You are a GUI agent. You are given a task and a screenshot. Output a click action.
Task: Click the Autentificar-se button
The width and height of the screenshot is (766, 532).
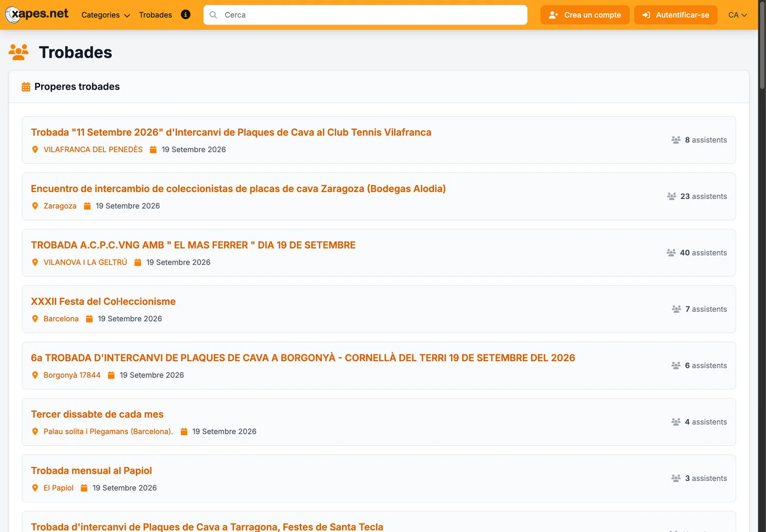click(676, 15)
